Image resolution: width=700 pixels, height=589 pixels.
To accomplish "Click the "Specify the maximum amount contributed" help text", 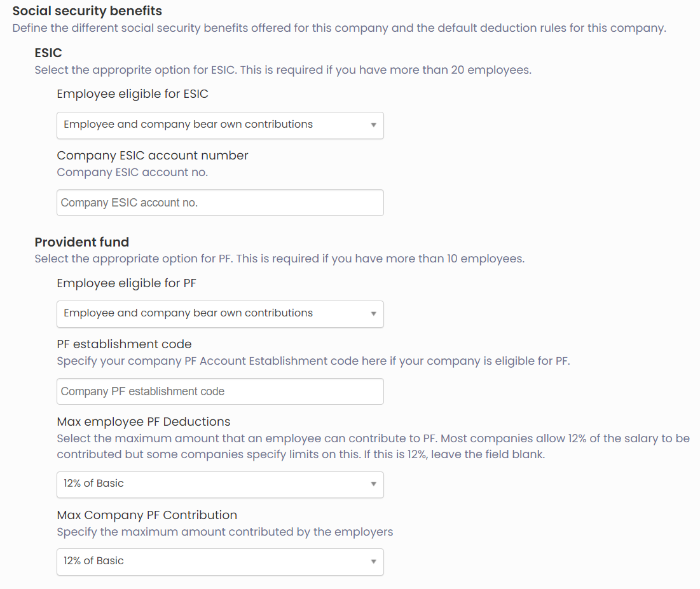I will 224,532.
